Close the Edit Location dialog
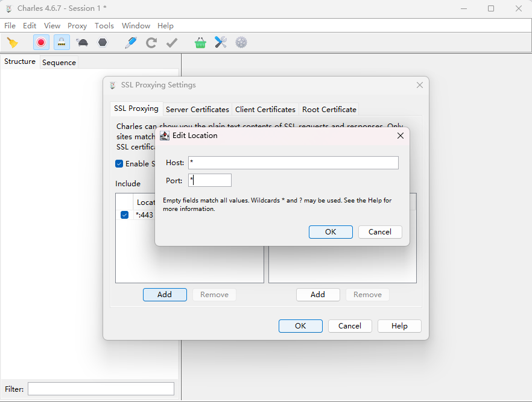Viewport: 532px width, 402px height. point(401,136)
